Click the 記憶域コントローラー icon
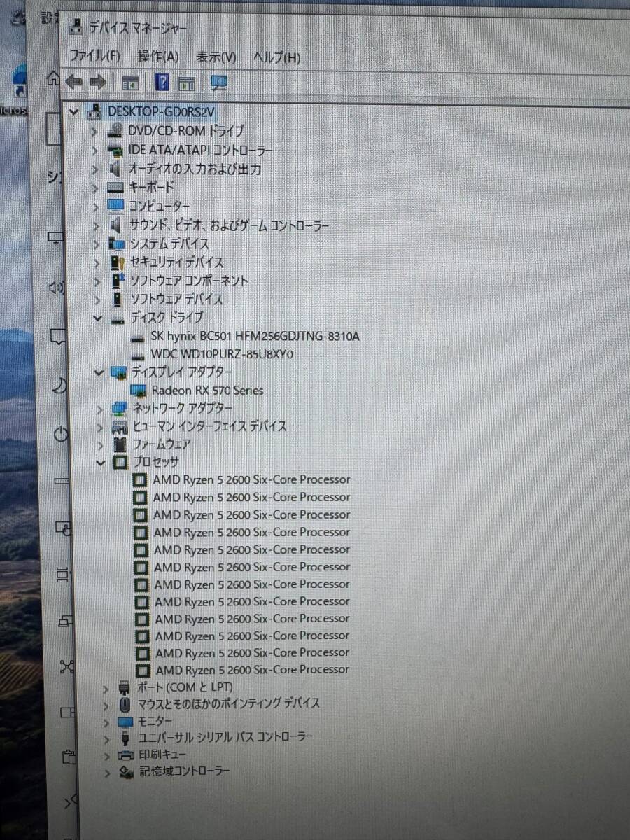Image resolution: width=630 pixels, height=840 pixels. 127,772
